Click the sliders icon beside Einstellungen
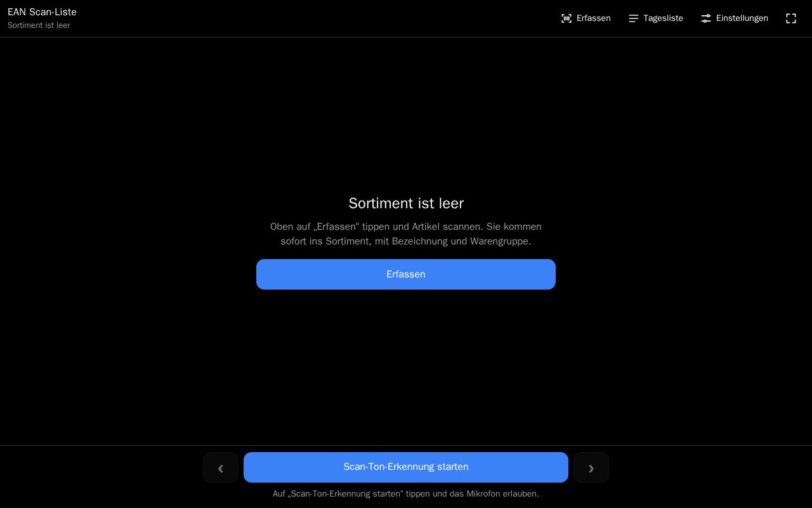This screenshot has width=812, height=508. point(706,18)
